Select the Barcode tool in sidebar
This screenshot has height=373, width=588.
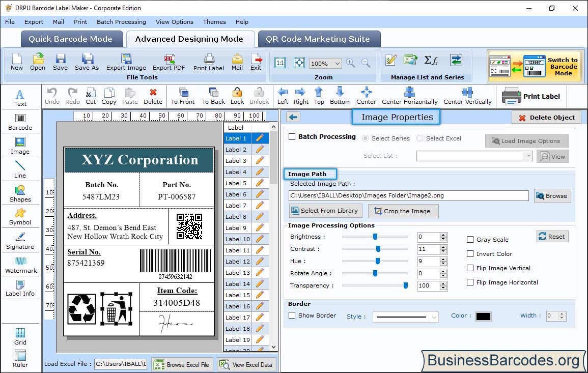(x=20, y=122)
